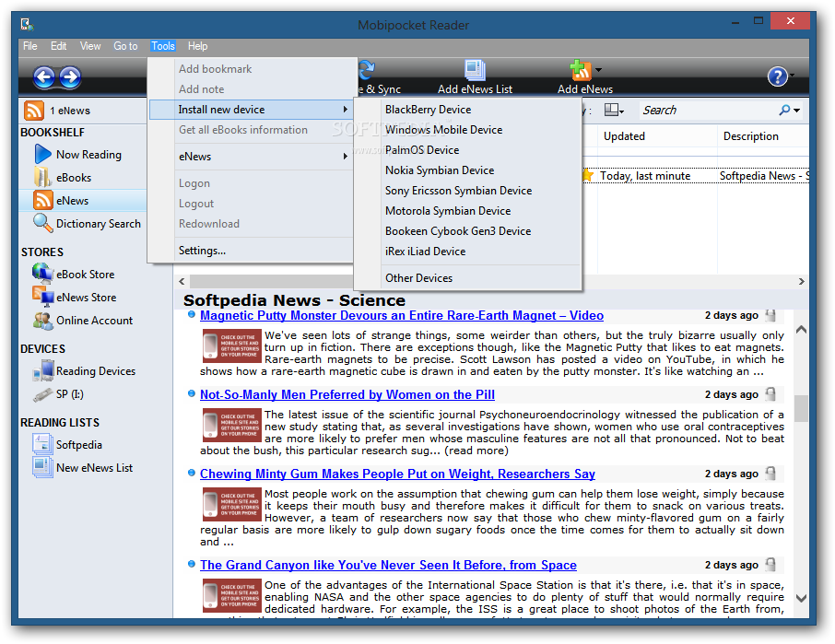835x644 pixels.
Task: Open The Grand Canyon from Space link
Action: click(x=388, y=566)
